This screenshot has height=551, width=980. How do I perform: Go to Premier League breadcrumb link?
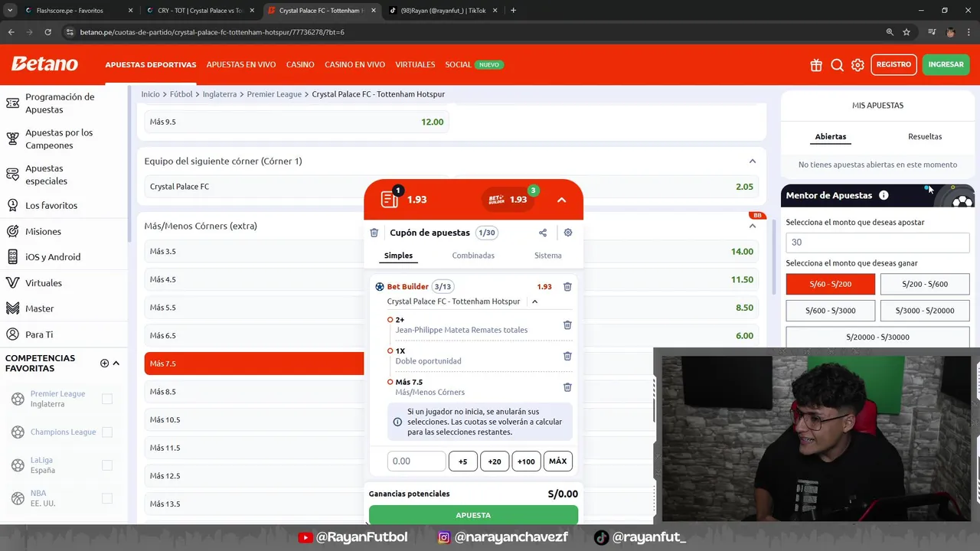pyautogui.click(x=274, y=94)
